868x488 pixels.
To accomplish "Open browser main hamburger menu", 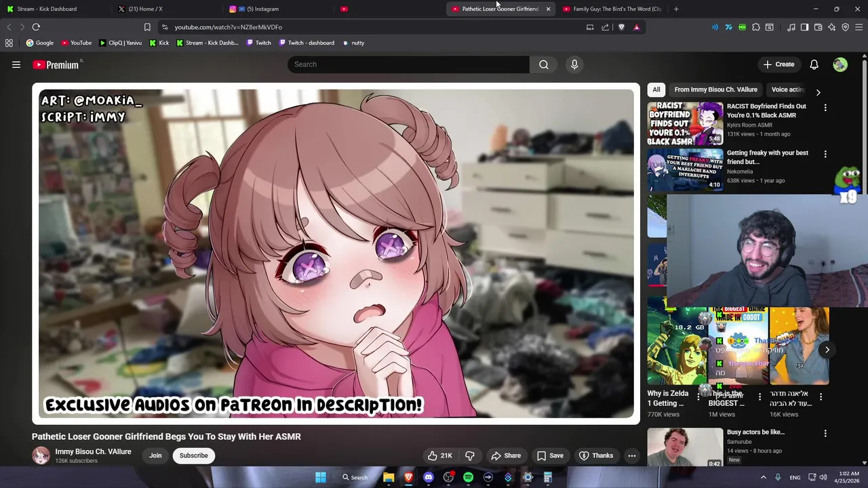I will pyautogui.click(x=859, y=27).
